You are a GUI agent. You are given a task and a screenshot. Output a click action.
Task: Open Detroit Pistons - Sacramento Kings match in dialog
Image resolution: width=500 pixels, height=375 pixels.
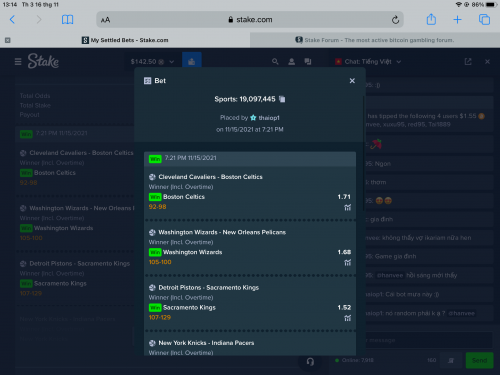click(209, 288)
